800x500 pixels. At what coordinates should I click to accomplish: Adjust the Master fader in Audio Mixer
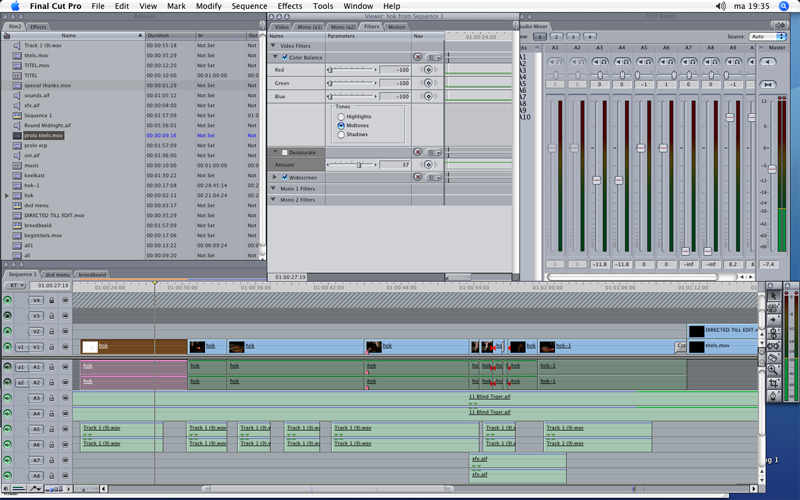tap(772, 169)
